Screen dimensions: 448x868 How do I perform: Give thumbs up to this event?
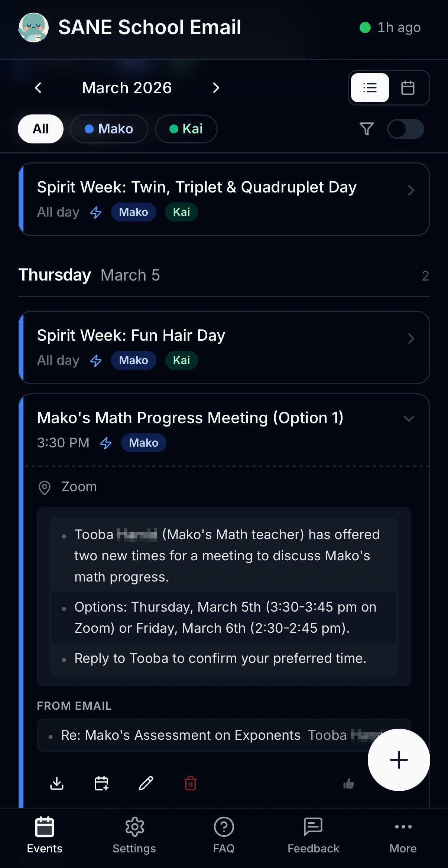click(x=348, y=784)
